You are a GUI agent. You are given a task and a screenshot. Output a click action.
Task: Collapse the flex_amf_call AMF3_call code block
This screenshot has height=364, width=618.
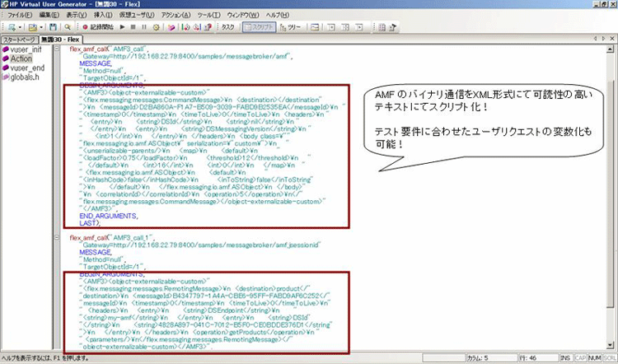coord(57,49)
